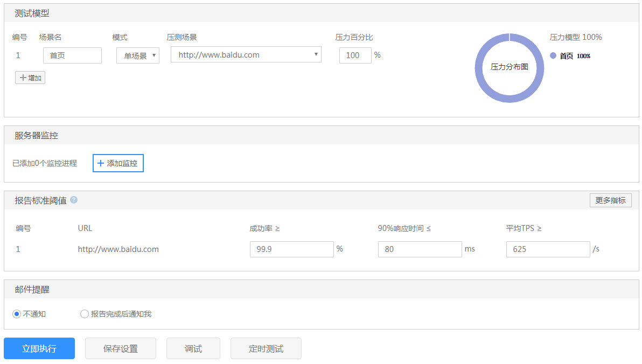Open the 单场景 mode dropdown
The width and height of the screenshot is (642, 364).
pos(138,55)
